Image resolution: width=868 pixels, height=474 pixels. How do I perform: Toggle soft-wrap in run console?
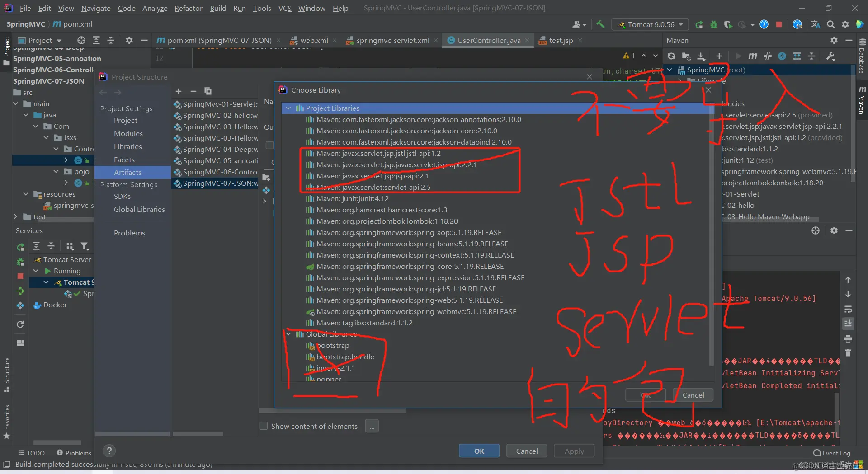[848, 309]
